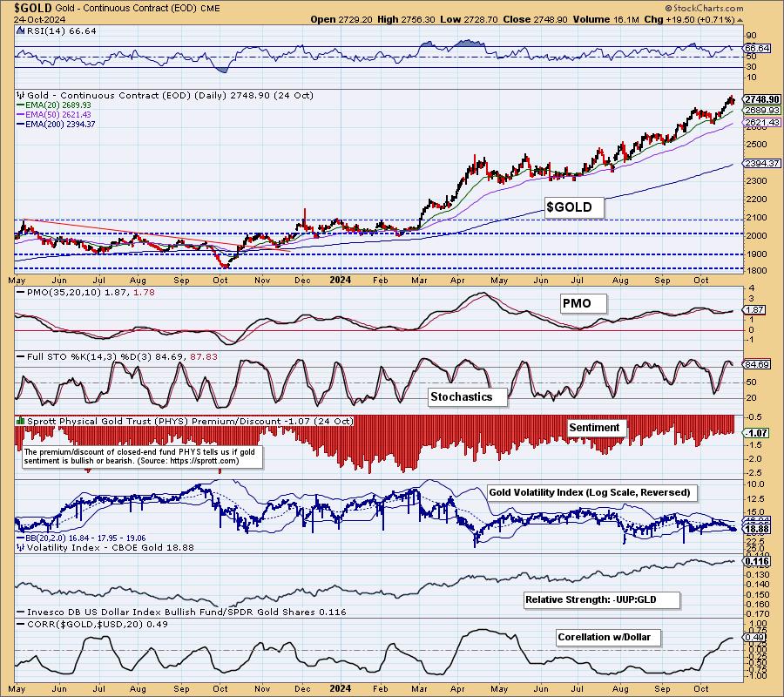Click the sprott.com premium/discount note box
The image size is (784, 697).
tap(143, 457)
